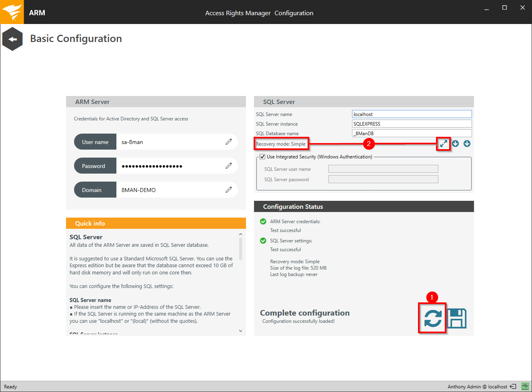Click the green check next to SQL Server settings
Screen dimensions: 532x392
coord(263,240)
